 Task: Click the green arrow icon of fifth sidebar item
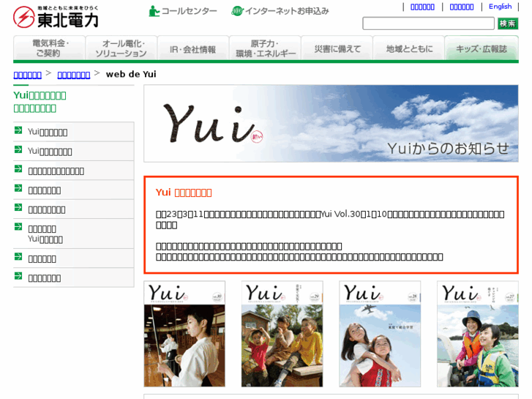(x=18, y=208)
